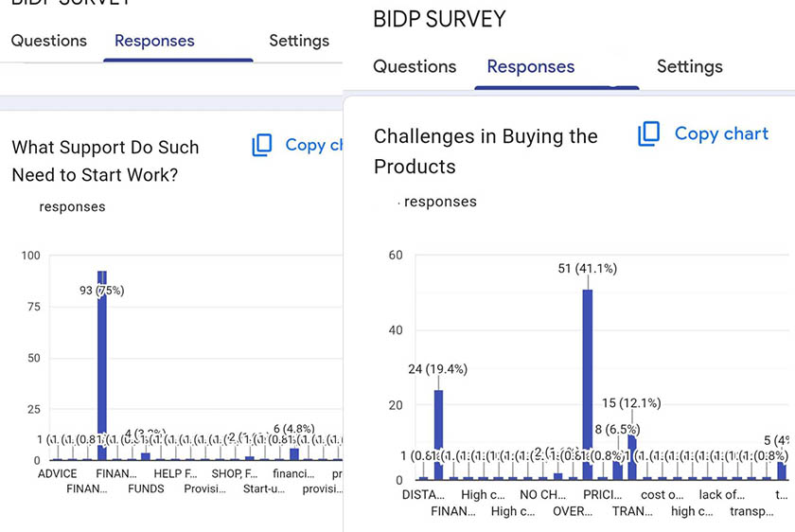Open the Questions tab above What Support chart

pos(49,41)
